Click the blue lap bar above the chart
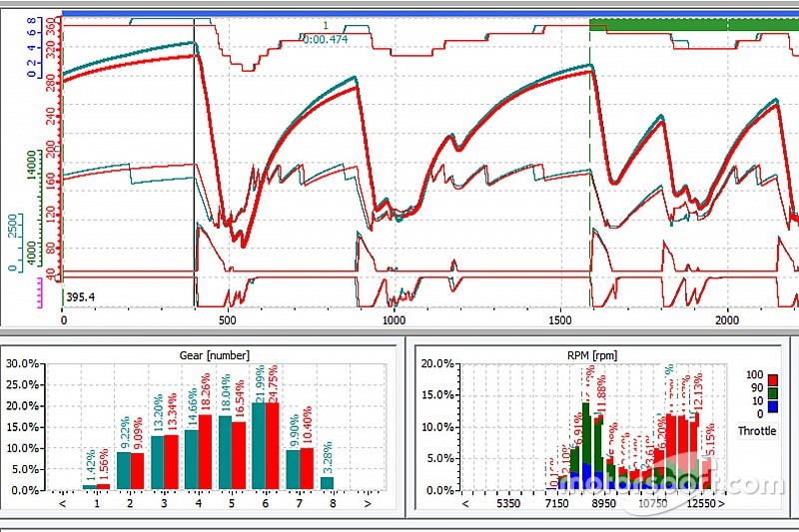 click(x=430, y=14)
